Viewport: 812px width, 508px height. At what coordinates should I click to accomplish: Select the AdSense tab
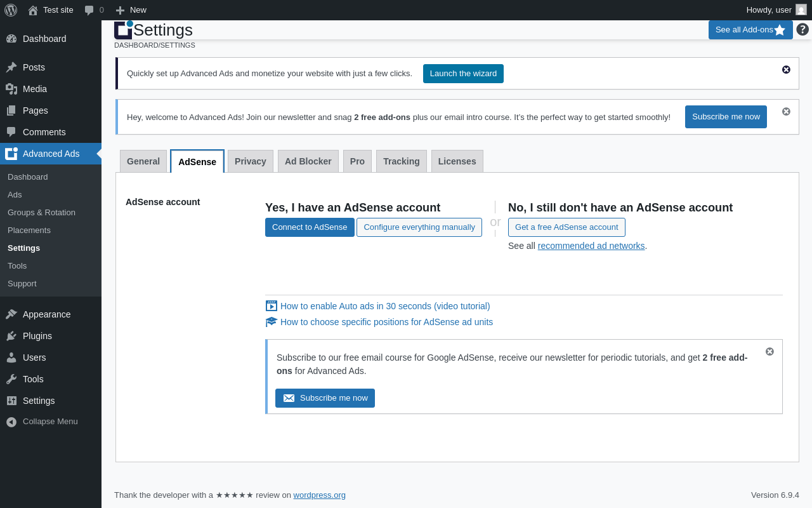197,161
